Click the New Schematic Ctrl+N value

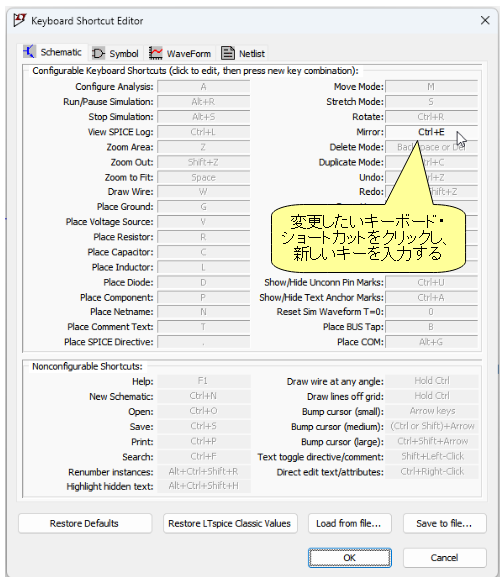point(204,396)
